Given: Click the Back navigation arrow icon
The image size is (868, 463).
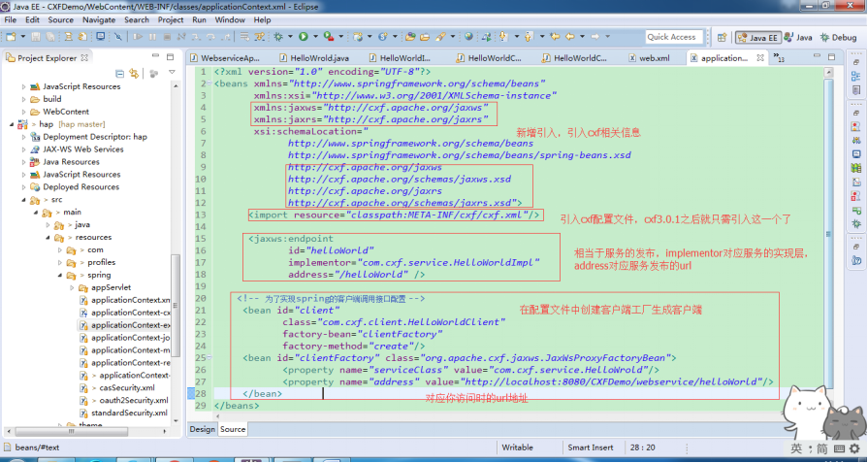Looking at the screenshot, I should coord(569,37).
